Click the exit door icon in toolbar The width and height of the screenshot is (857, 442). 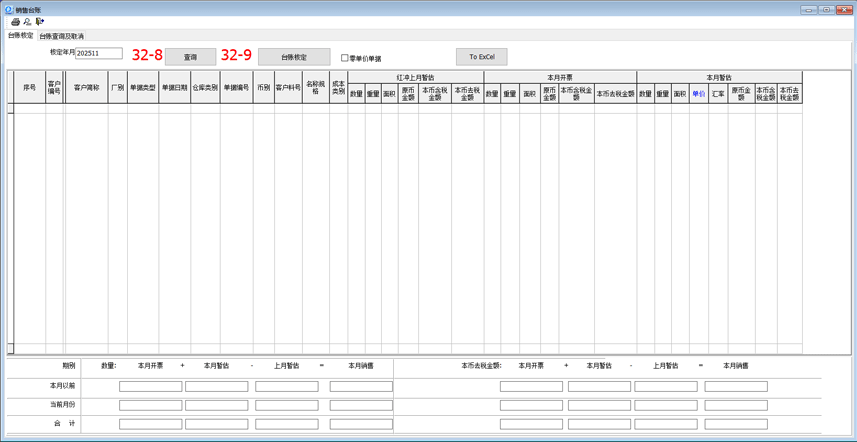coord(40,22)
